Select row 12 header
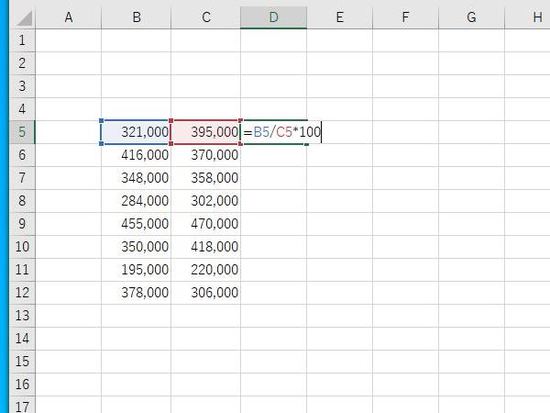This screenshot has width=550, height=413. coord(22,292)
